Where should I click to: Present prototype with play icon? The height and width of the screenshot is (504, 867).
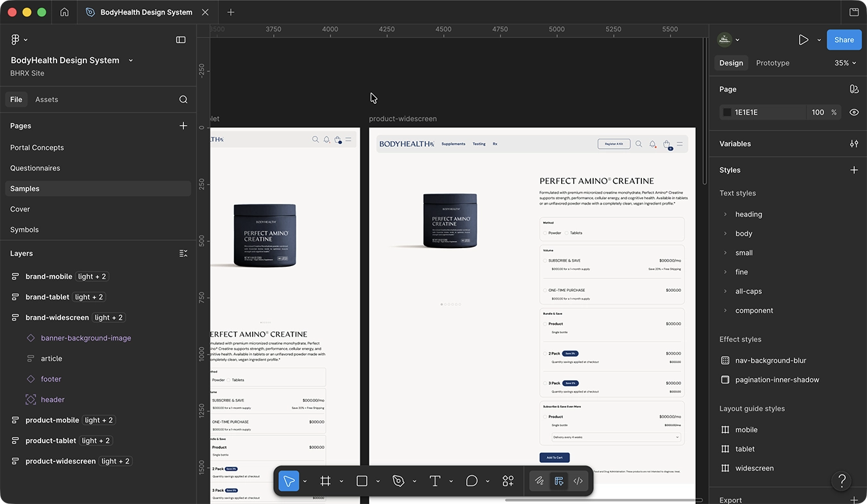pyautogui.click(x=804, y=40)
